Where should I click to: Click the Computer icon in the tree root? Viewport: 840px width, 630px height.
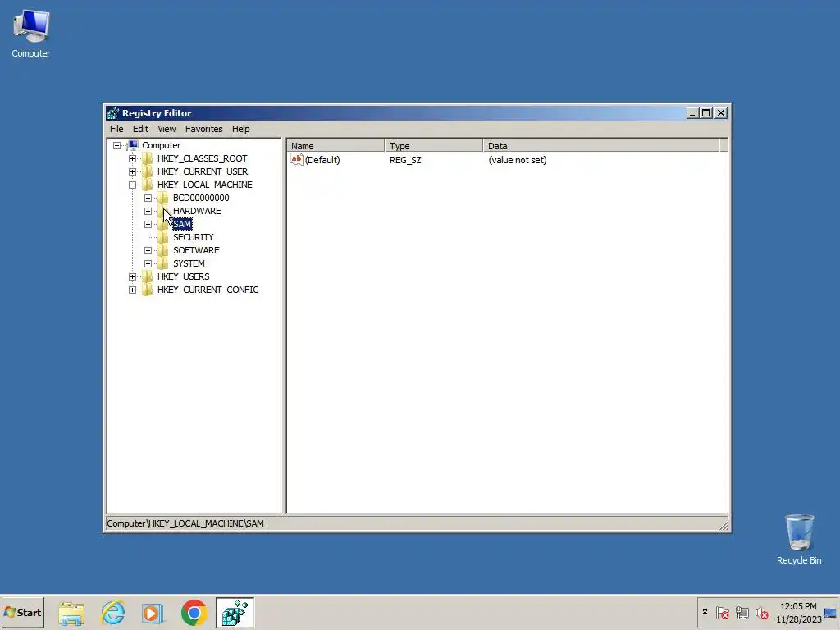pos(133,144)
